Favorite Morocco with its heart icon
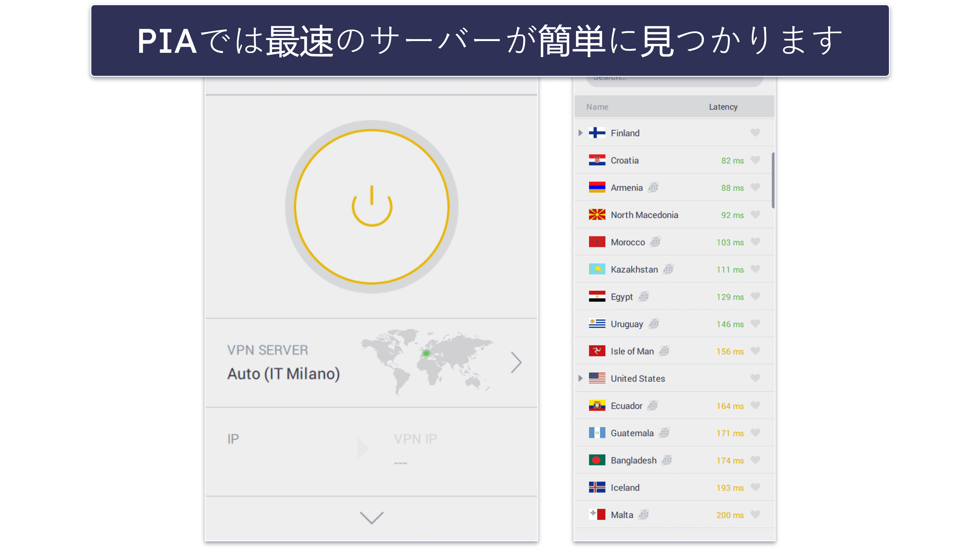The width and height of the screenshot is (980, 549). 755,242
